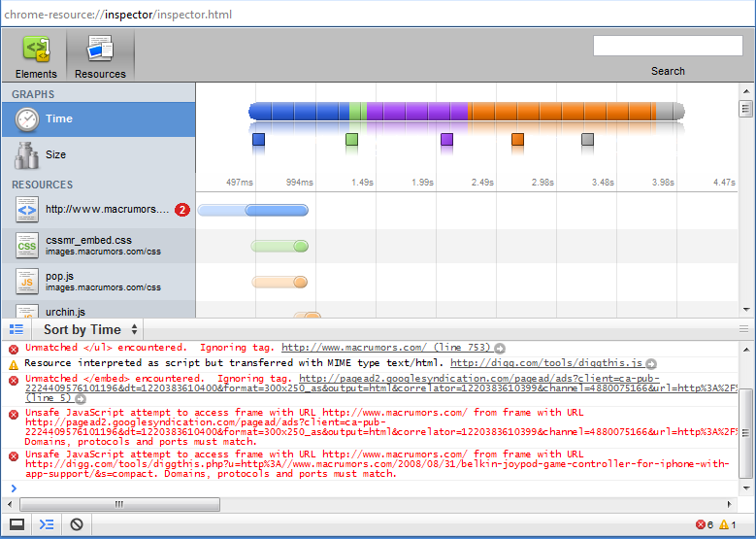The height and width of the screenshot is (539, 756).
Task: Select the pop.js resource
Action: click(x=98, y=282)
